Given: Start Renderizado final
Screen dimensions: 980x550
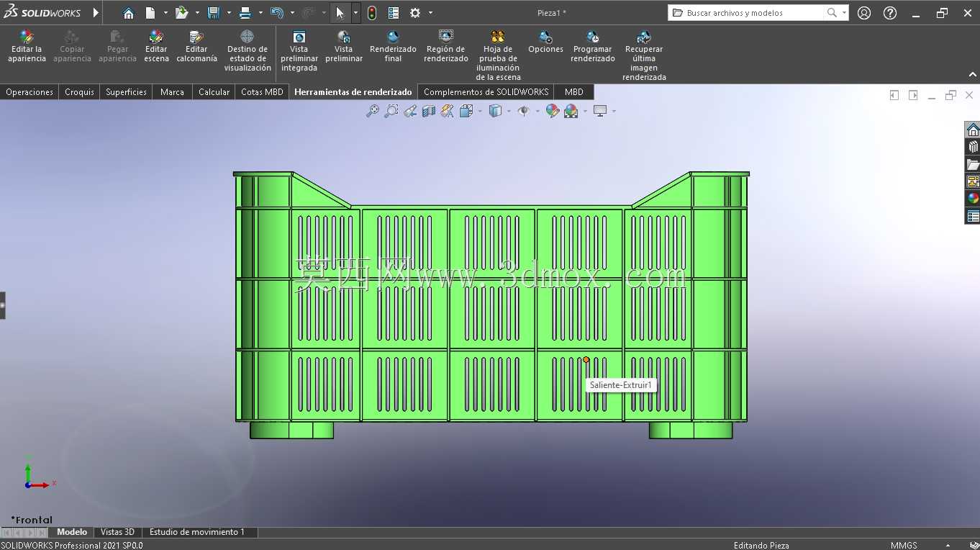Looking at the screenshot, I should pyautogui.click(x=393, y=47).
